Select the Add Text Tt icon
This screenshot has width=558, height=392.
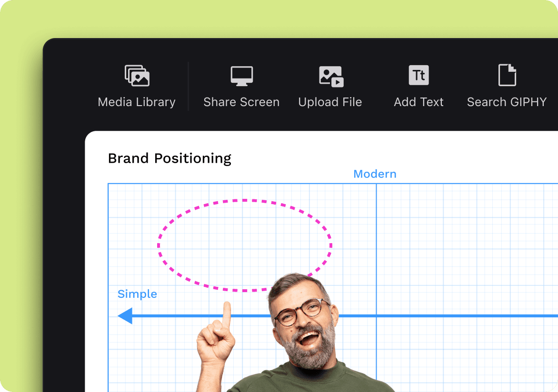[x=418, y=75]
